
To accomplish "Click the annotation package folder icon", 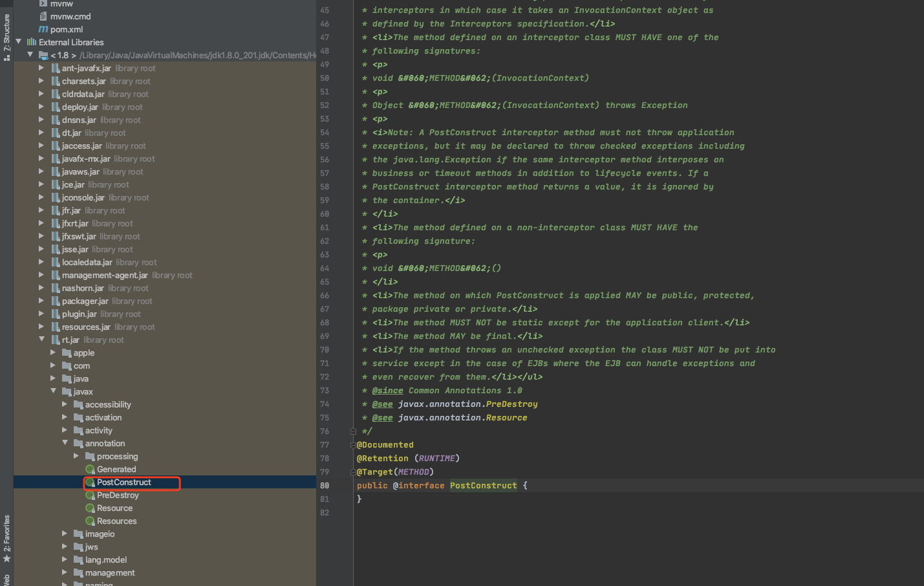I will point(78,443).
